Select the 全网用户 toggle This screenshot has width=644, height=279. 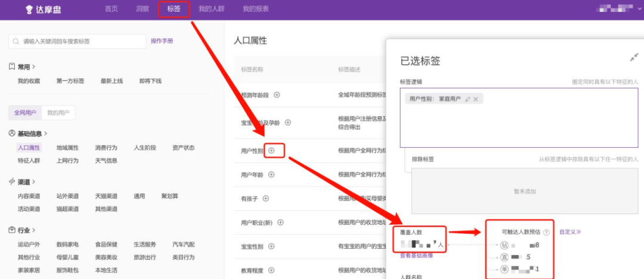pos(25,113)
